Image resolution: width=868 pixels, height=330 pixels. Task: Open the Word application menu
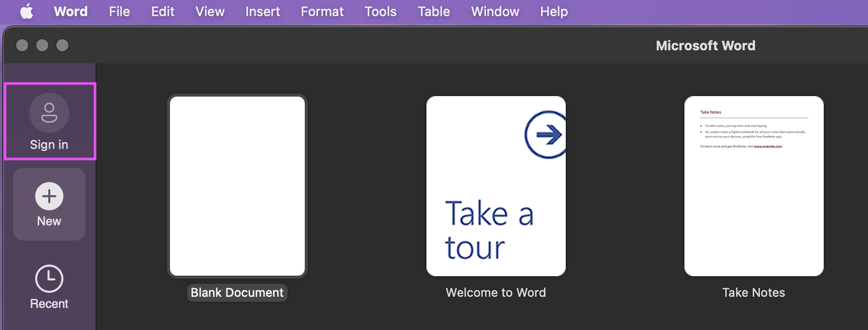tap(70, 11)
